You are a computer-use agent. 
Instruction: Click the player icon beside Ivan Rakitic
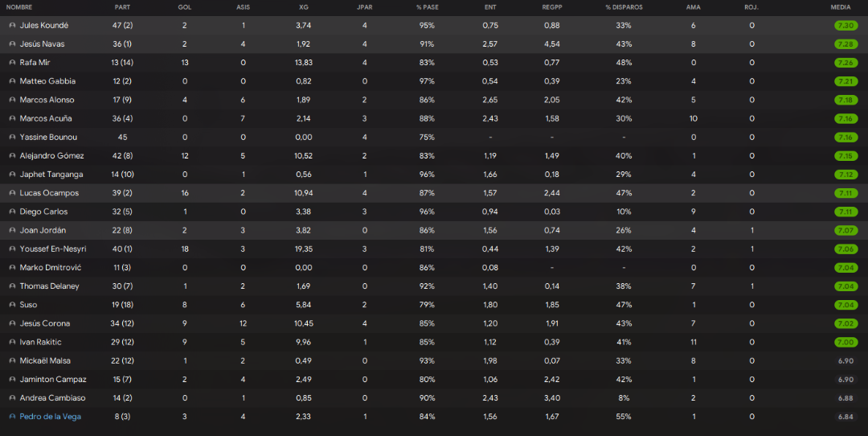tap(12, 343)
